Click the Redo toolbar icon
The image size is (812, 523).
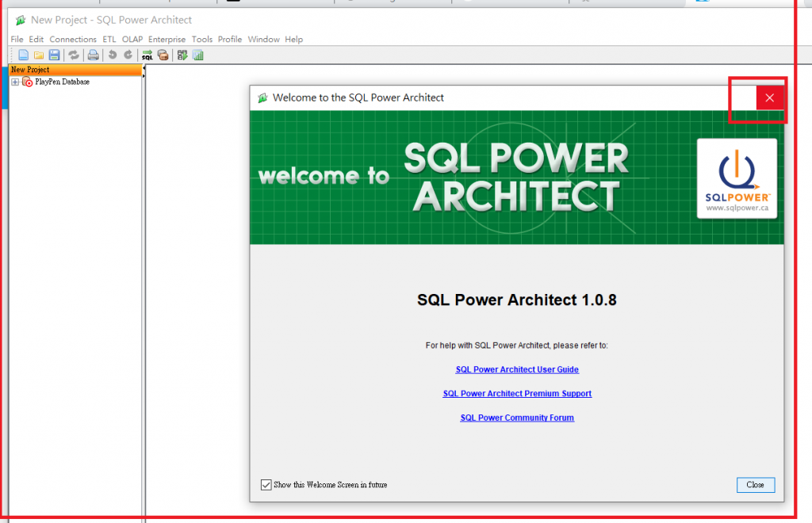click(x=128, y=55)
